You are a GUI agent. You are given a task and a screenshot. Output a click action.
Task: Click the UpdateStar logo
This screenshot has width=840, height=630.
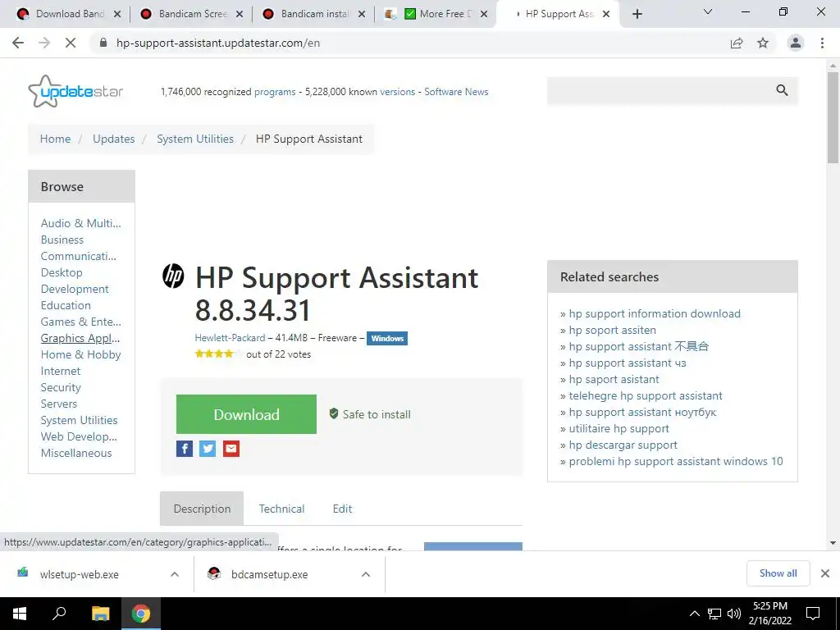(x=75, y=91)
